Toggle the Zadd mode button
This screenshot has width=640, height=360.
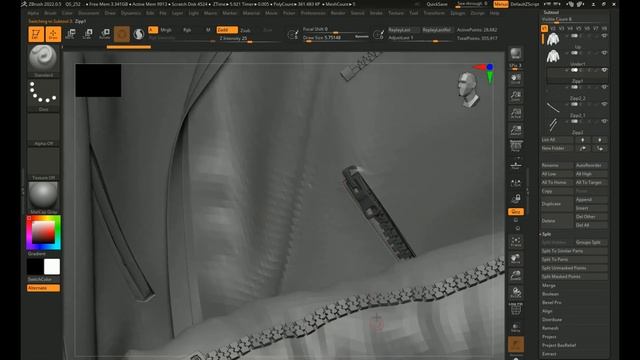click(x=227, y=30)
